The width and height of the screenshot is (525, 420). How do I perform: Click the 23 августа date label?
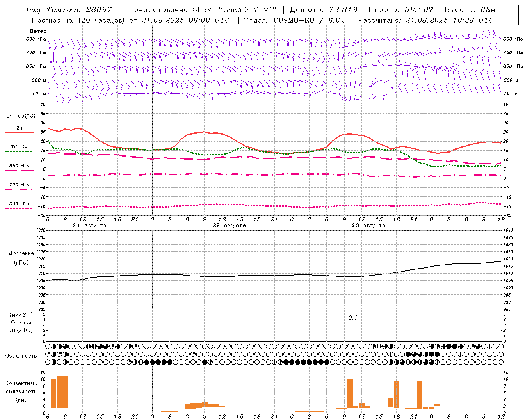click(x=369, y=226)
